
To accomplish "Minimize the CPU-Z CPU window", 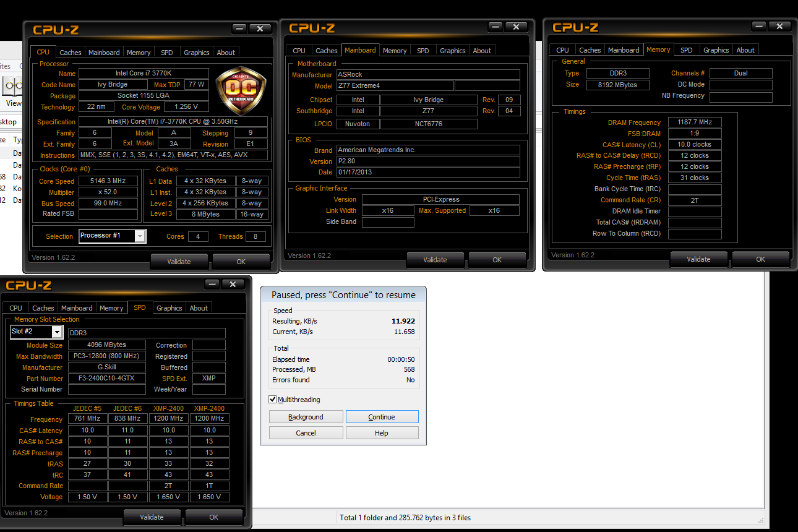I will (x=240, y=28).
